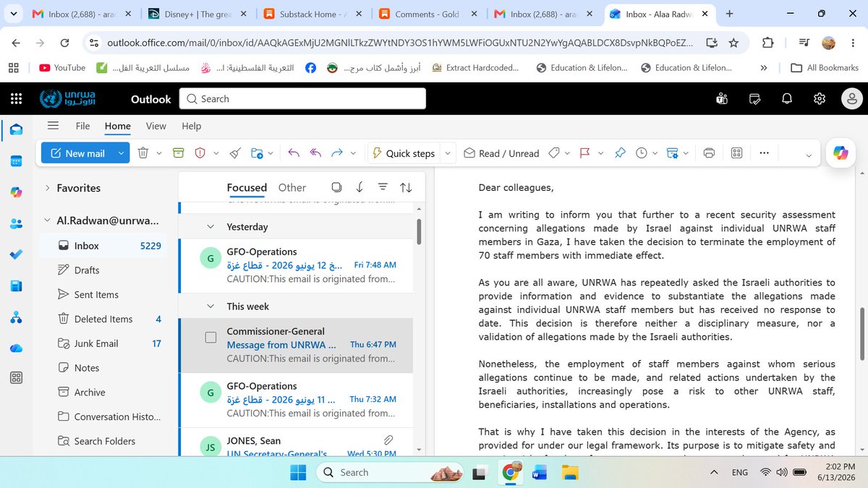Open the People app in left rail
The width and height of the screenshot is (868, 488).
(x=16, y=223)
